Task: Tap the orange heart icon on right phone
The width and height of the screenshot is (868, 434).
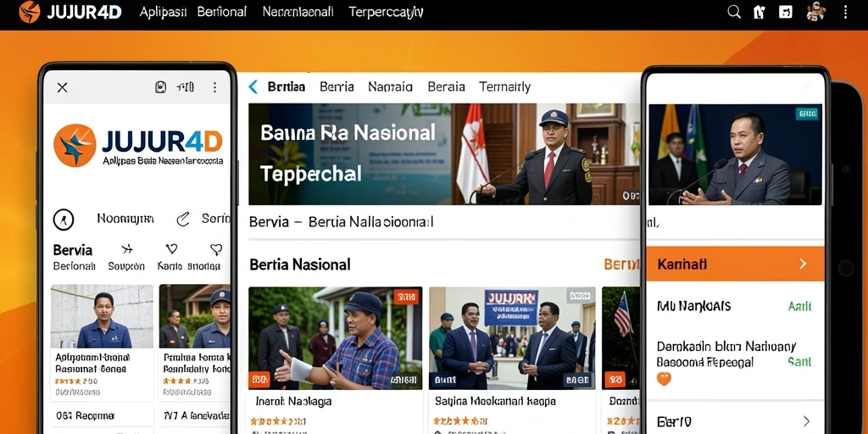Action: pyautogui.click(x=664, y=379)
